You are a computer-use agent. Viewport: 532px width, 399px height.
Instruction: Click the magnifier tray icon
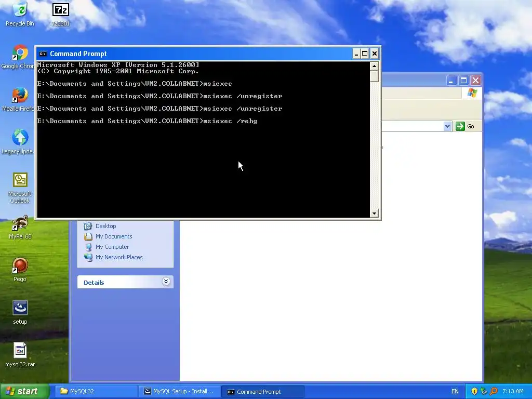pyautogui.click(x=494, y=391)
